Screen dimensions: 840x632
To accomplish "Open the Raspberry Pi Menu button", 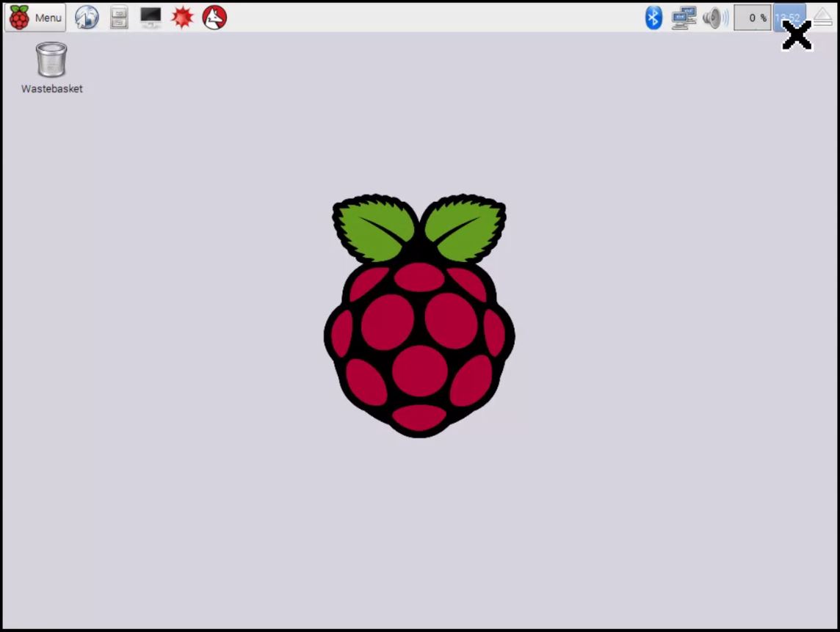I will point(35,18).
